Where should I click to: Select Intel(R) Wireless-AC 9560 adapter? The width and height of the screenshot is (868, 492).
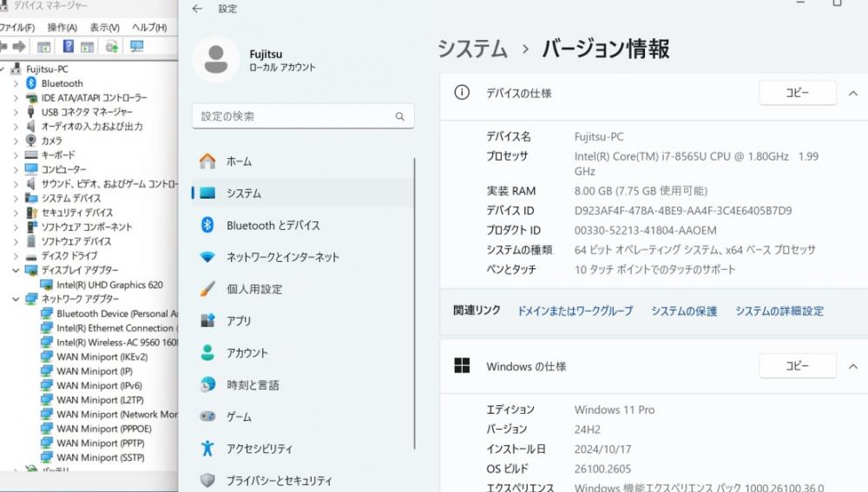coord(117,342)
